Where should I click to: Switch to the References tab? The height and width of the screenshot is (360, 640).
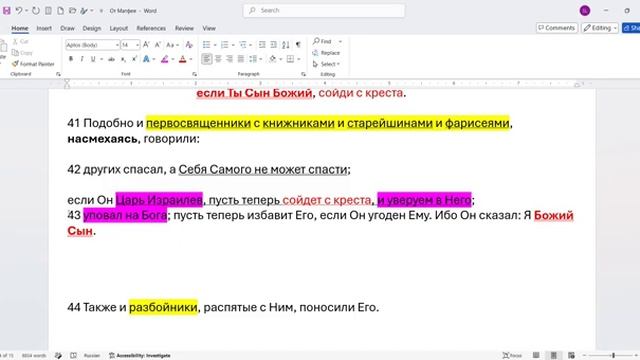click(x=151, y=28)
